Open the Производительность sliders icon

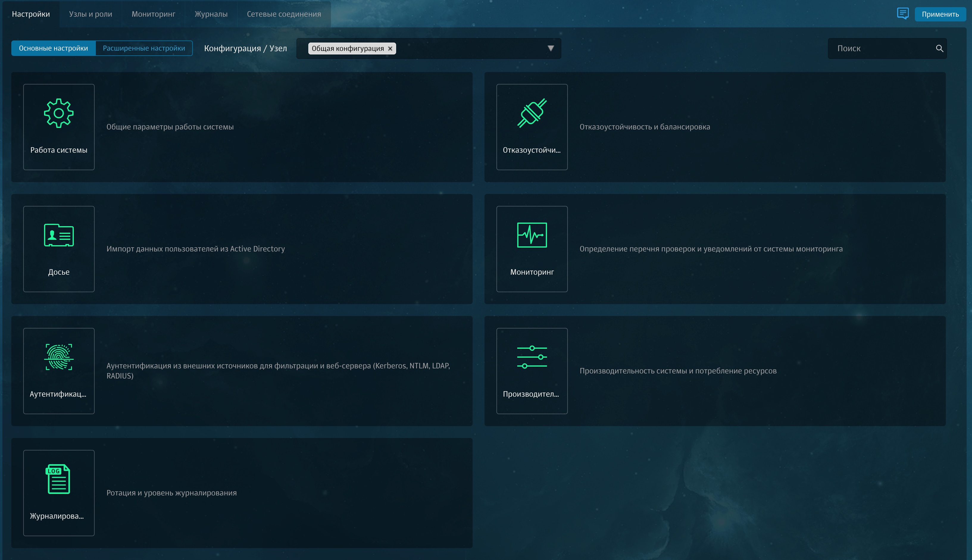coord(532,357)
